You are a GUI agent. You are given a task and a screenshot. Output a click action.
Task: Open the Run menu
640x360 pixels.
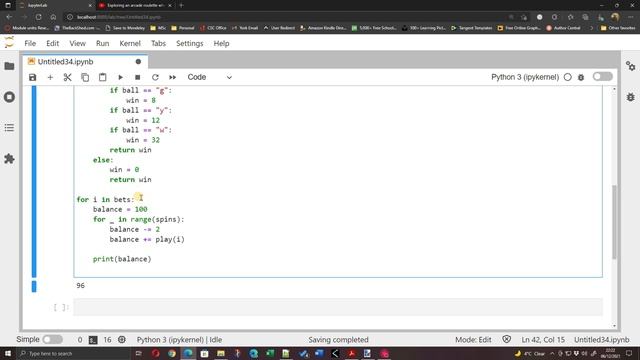pyautogui.click(x=102, y=43)
